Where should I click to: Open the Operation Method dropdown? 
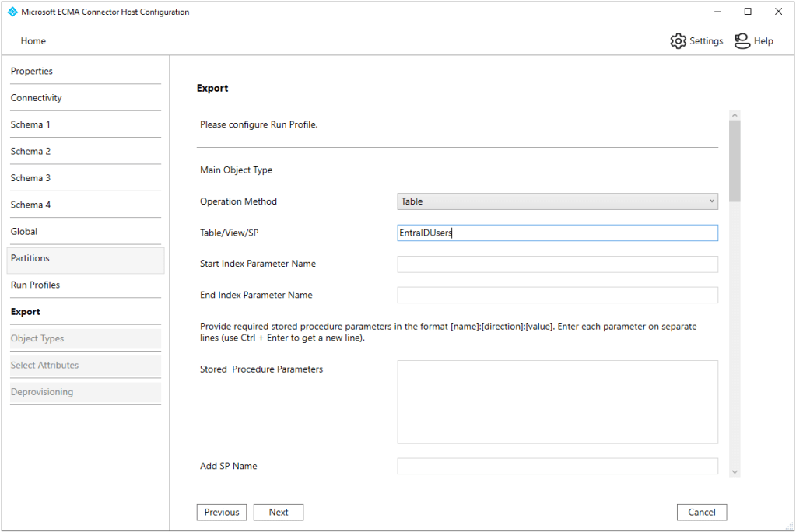click(x=557, y=201)
